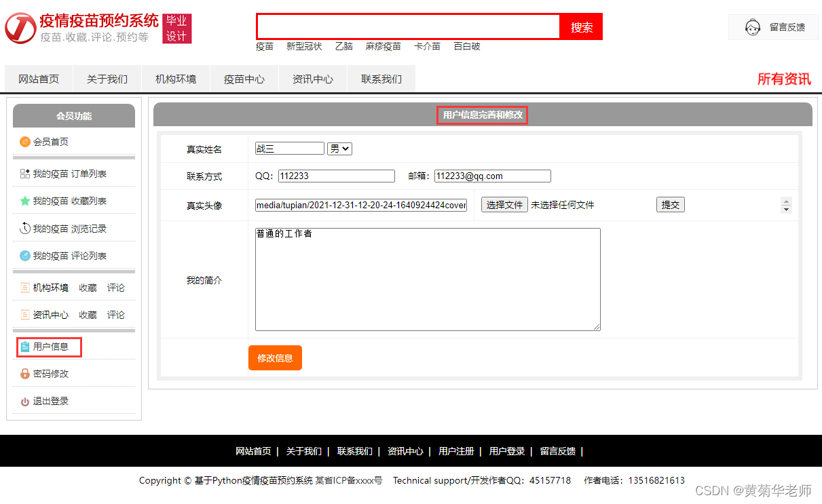
Task: Click hot keyword 疫苗 under search
Action: point(265,47)
